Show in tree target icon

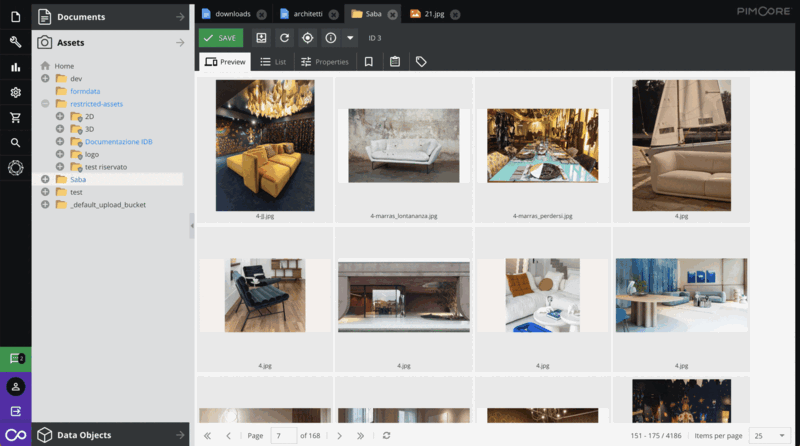307,38
